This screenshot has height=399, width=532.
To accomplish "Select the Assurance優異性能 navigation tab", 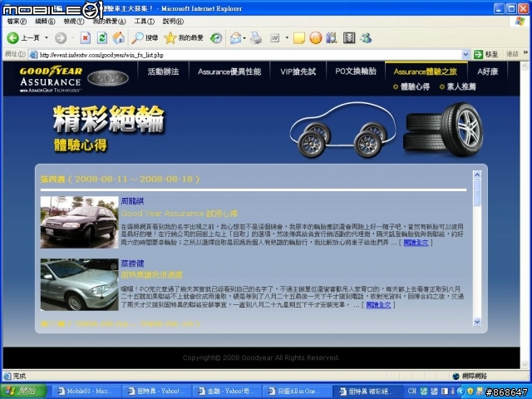I will tap(229, 71).
